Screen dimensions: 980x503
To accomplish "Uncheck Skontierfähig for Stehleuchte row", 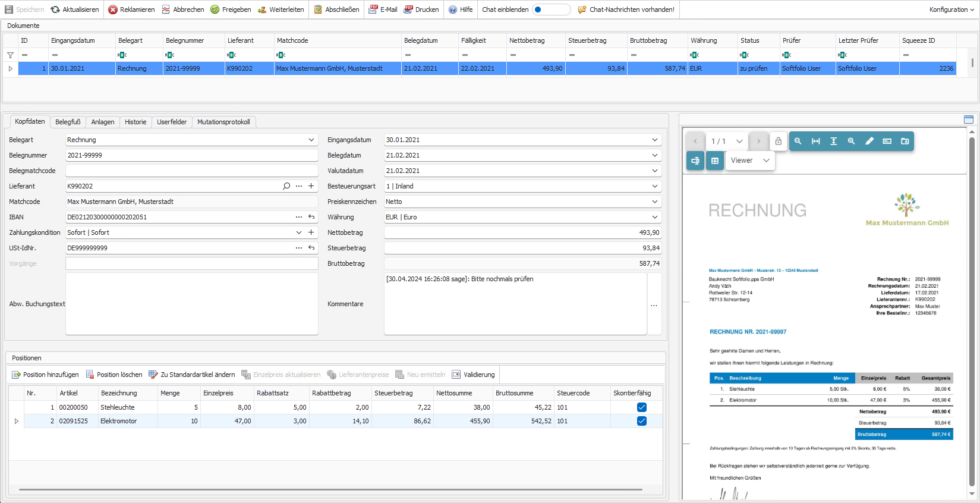I will point(642,407).
